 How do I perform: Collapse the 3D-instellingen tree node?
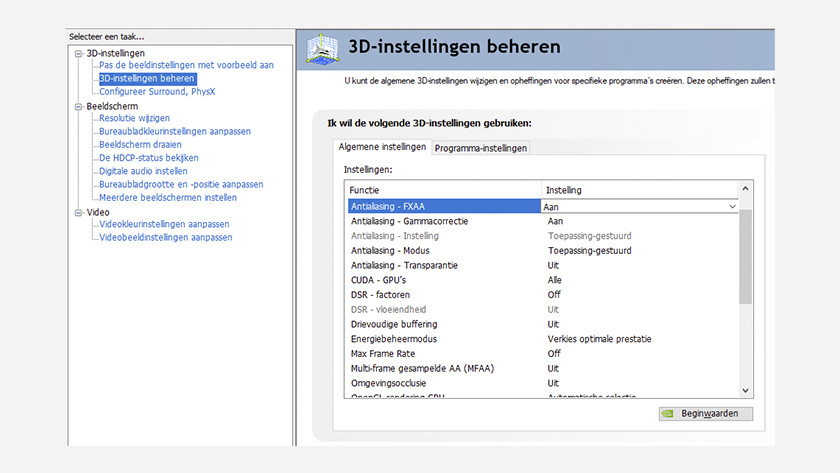pos(78,53)
